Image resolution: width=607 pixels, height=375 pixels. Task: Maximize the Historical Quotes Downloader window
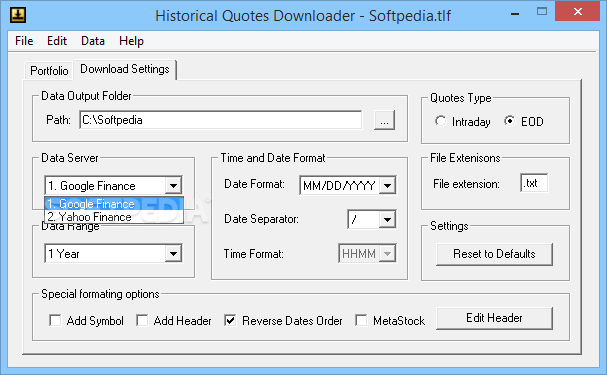[x=542, y=12]
